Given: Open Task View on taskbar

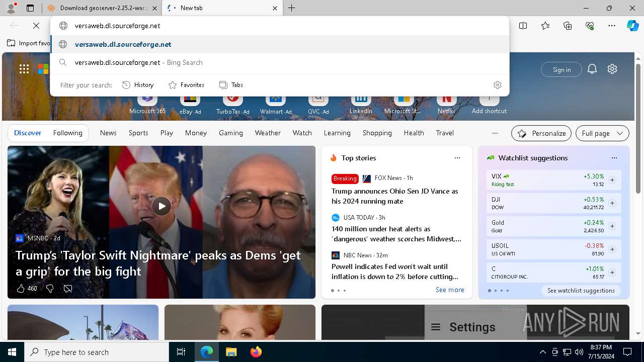Looking at the screenshot, I should (181, 352).
